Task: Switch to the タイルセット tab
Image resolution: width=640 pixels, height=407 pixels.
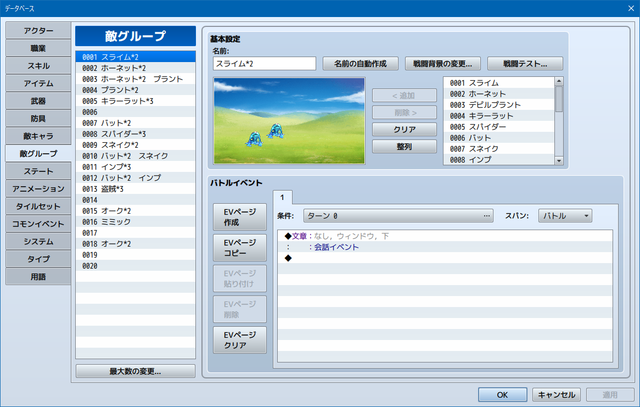Action: [38, 206]
